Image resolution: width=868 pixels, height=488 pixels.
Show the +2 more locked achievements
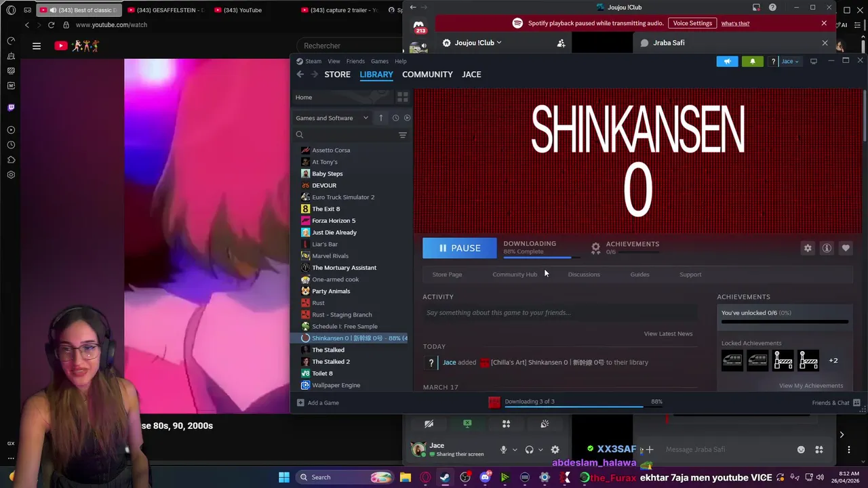[x=833, y=361]
